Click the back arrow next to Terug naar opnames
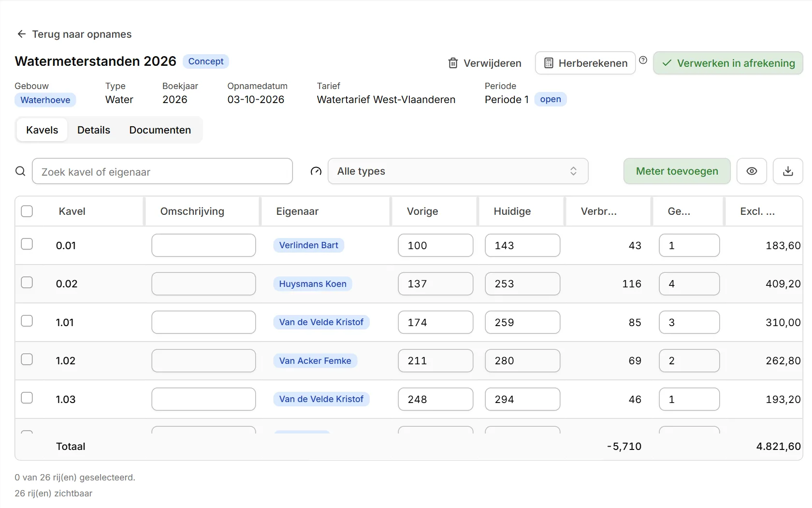 pyautogui.click(x=21, y=34)
